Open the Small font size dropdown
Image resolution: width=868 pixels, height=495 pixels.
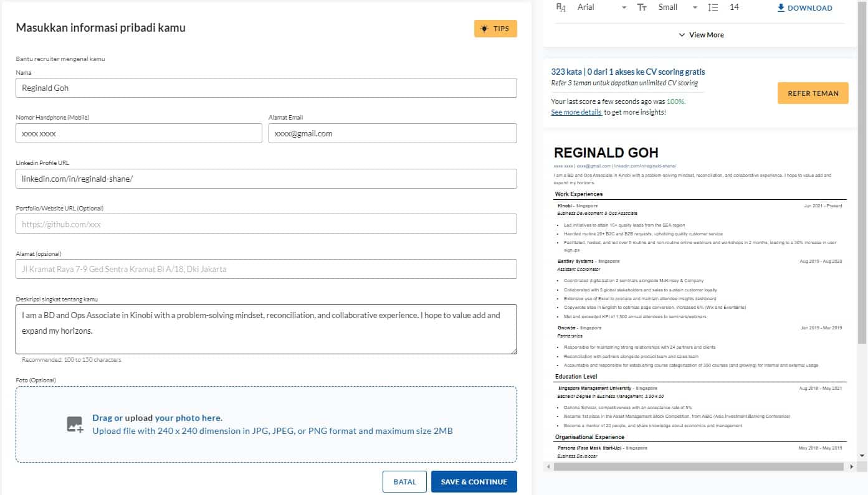(x=677, y=7)
